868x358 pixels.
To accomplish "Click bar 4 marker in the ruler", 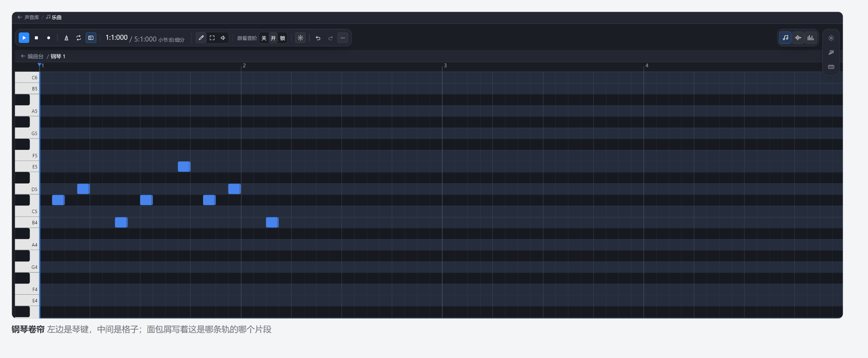I will (647, 66).
